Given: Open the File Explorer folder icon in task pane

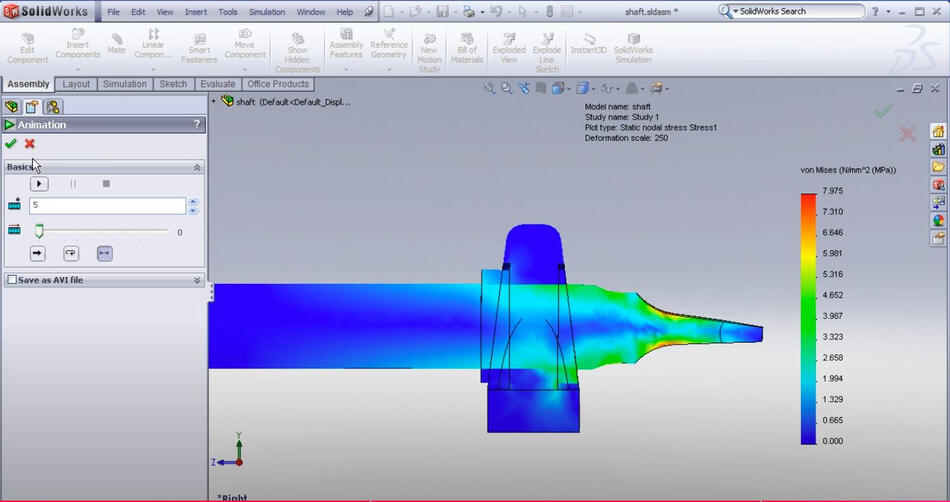Looking at the screenshot, I should (938, 167).
